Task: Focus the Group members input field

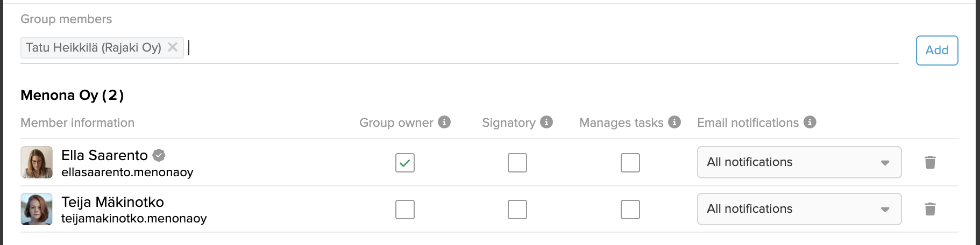Action: [542, 48]
